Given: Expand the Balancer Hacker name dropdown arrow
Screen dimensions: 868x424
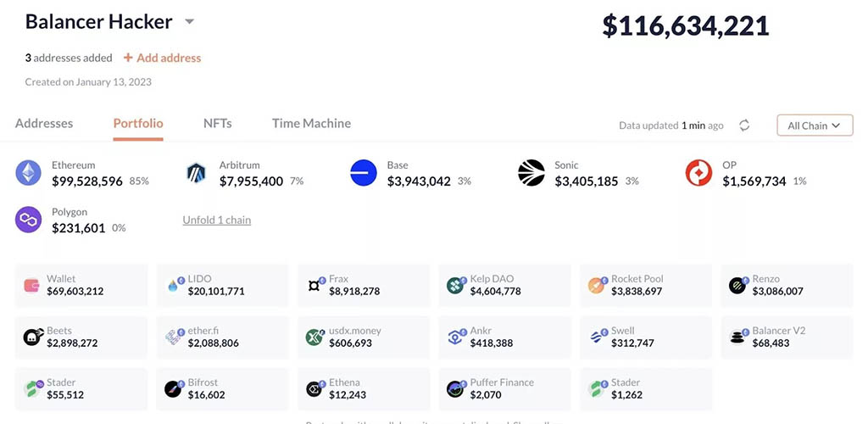Looking at the screenshot, I should 190,22.
